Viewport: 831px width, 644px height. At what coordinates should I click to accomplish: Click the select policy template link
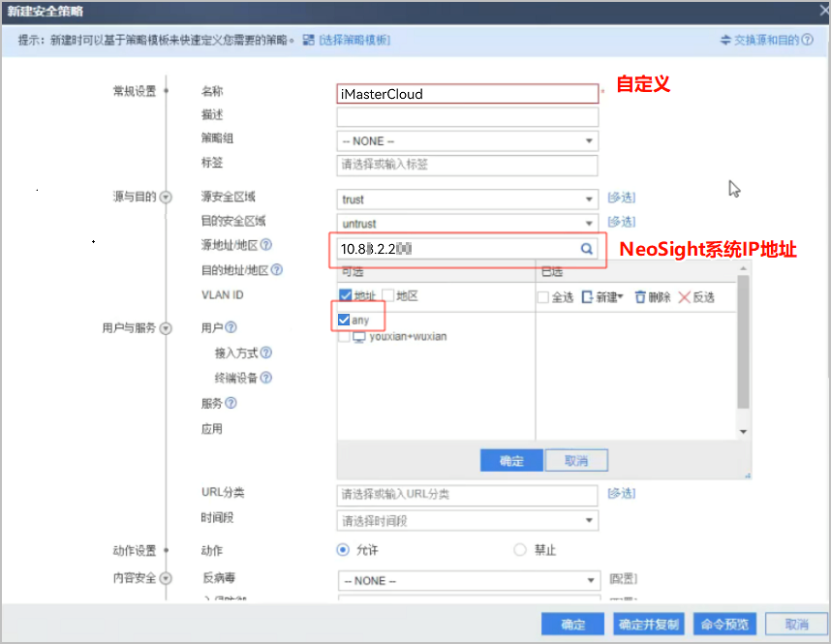coord(354,41)
